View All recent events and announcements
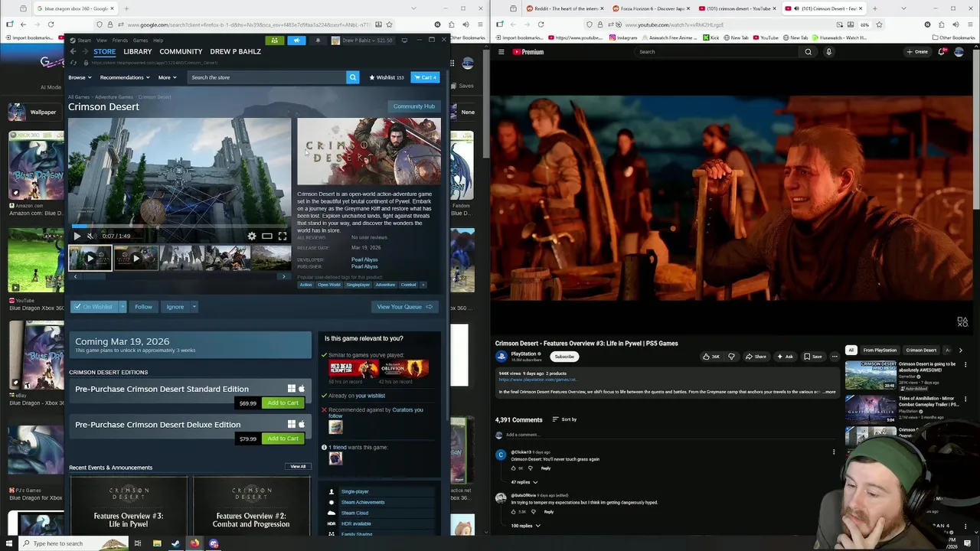980x551 pixels. click(x=298, y=467)
